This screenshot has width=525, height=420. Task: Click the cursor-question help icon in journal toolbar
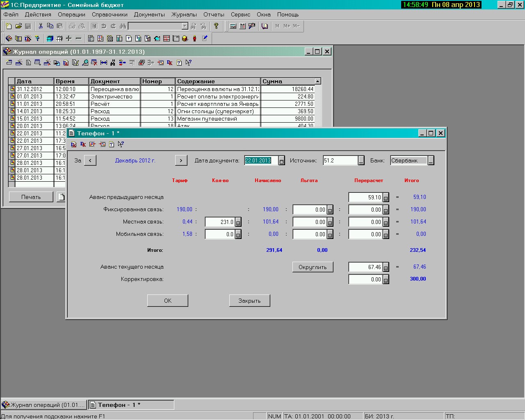tap(188, 63)
